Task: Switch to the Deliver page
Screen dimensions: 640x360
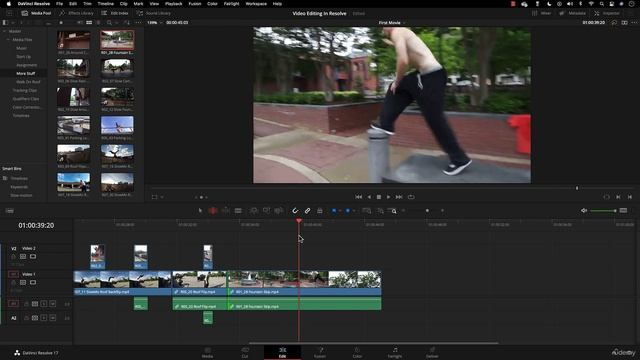Action: [432, 353]
